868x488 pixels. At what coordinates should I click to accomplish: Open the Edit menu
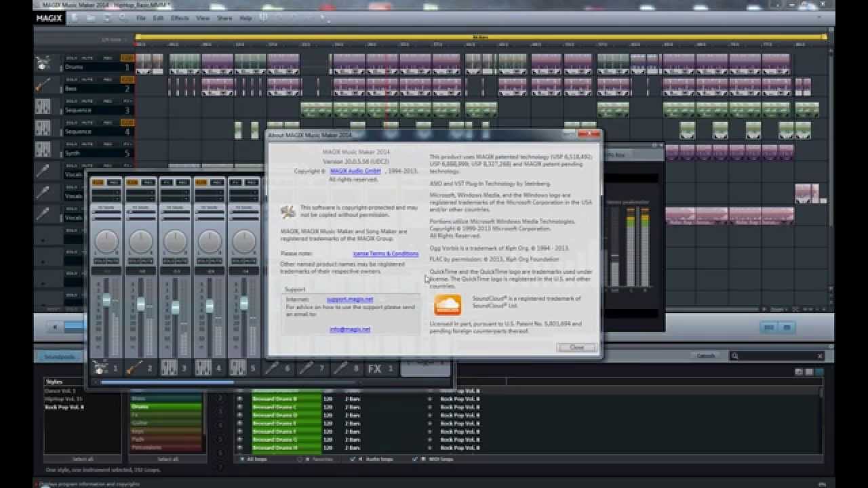158,18
